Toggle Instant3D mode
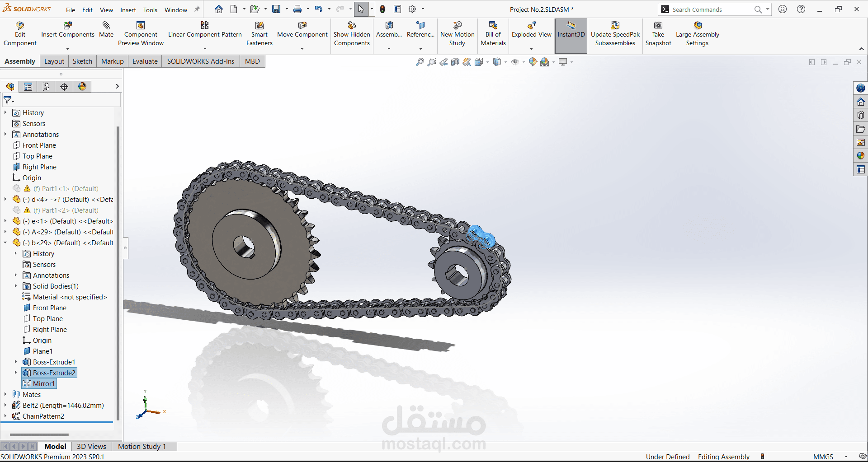868x462 pixels. (x=571, y=36)
